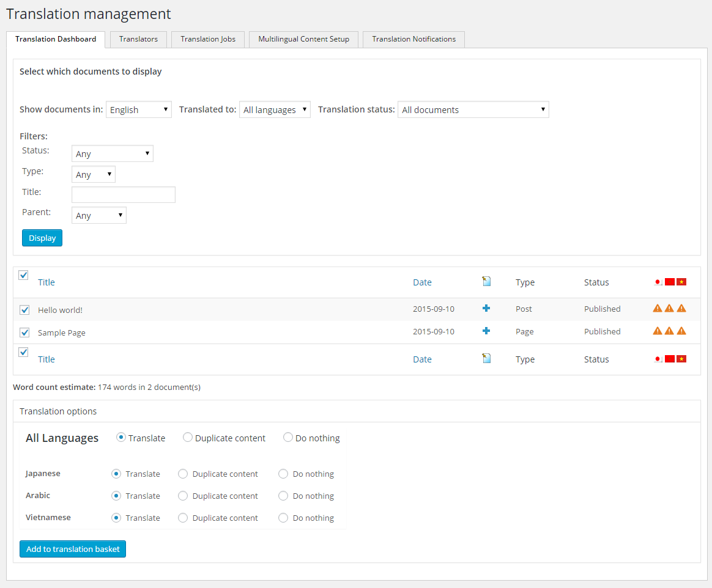
Task: Select Duplicate content for Japanese
Action: tap(183, 474)
